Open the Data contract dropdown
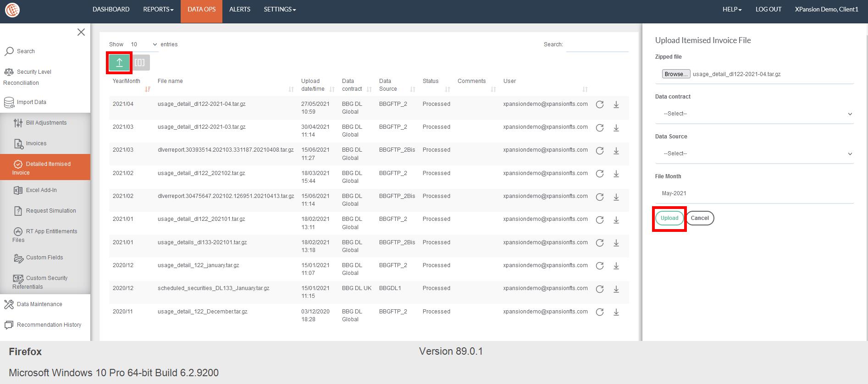This screenshot has width=868, height=384. (754, 114)
